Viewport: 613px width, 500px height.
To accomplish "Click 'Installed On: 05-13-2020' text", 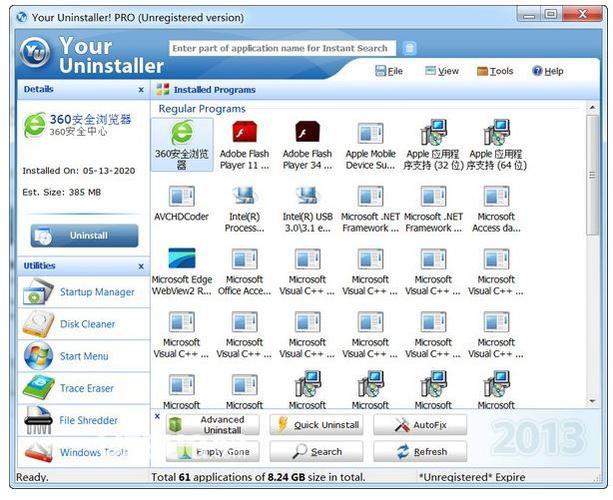I will point(79,171).
